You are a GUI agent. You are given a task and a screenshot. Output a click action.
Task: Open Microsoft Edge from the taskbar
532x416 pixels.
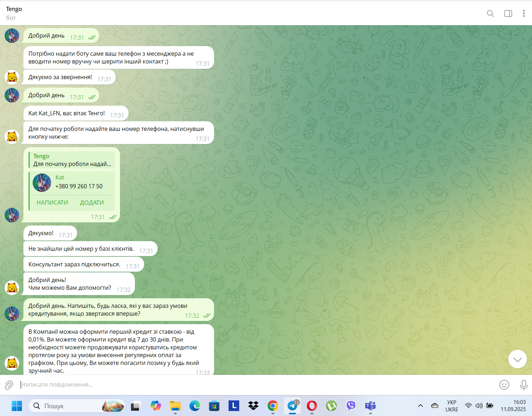pos(194,406)
